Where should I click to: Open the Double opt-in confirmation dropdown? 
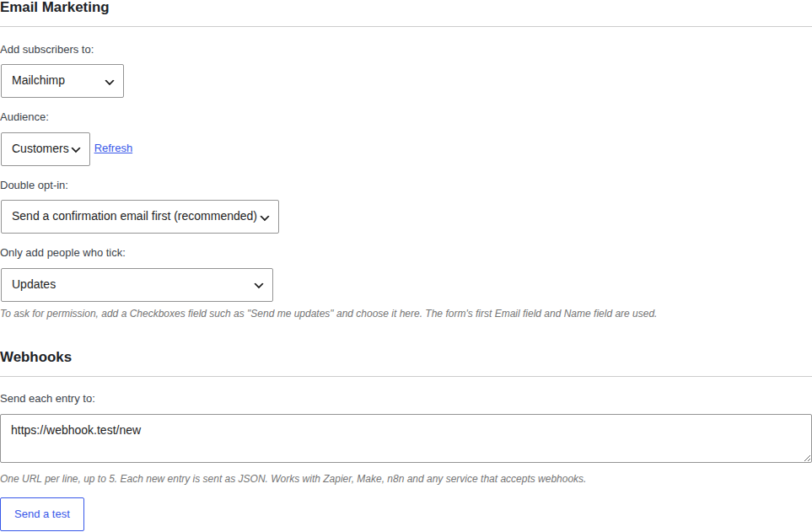(140, 217)
